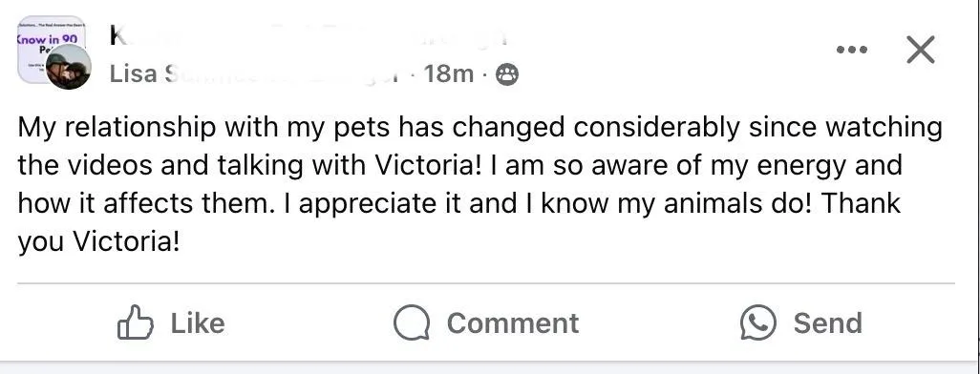Click 'the videos and talking with Victoria!' text
Screen dimensions: 980x374
(250, 165)
